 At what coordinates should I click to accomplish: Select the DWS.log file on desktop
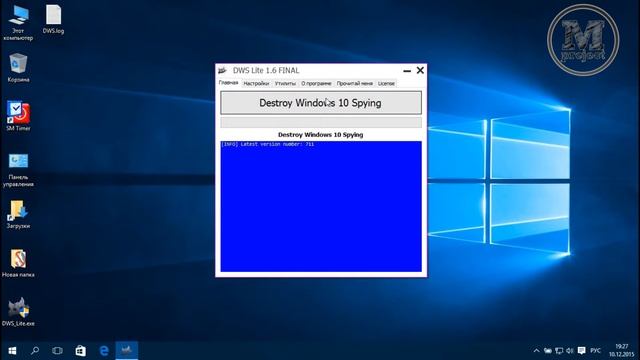pyautogui.click(x=53, y=20)
